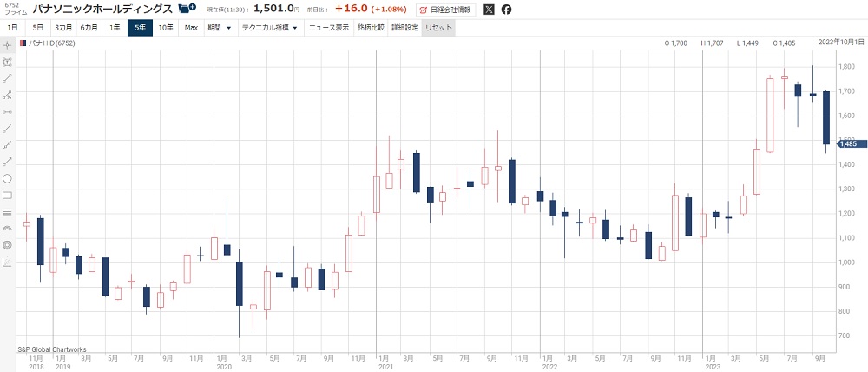
Task: Select the Max time range
Action: click(x=191, y=28)
